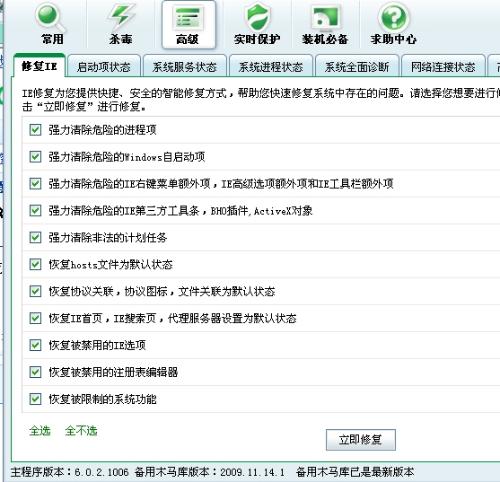Image resolution: width=500 pixels, height=482 pixels.
Task: Switch to the 系统全面诊断 tab
Action: [x=357, y=67]
